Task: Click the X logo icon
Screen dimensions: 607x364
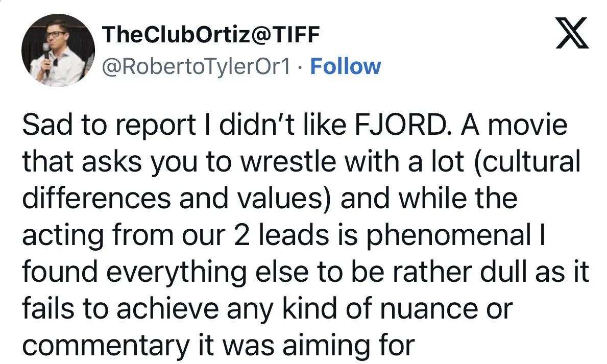Action: coord(572,33)
